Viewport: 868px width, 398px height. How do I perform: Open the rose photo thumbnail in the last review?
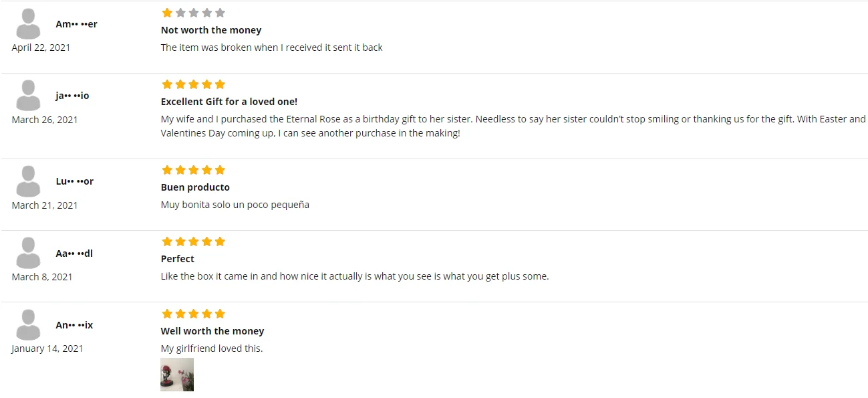pyautogui.click(x=177, y=375)
